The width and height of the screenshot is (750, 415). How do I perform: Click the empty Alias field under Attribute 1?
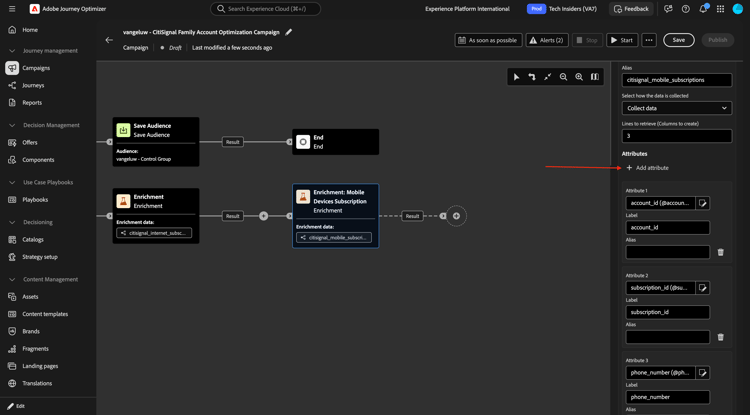click(x=668, y=252)
